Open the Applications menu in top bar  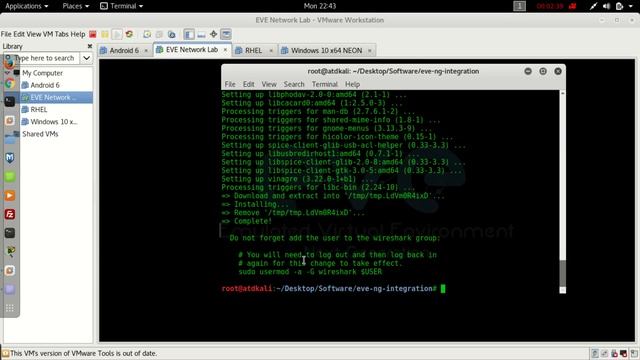(x=27, y=6)
